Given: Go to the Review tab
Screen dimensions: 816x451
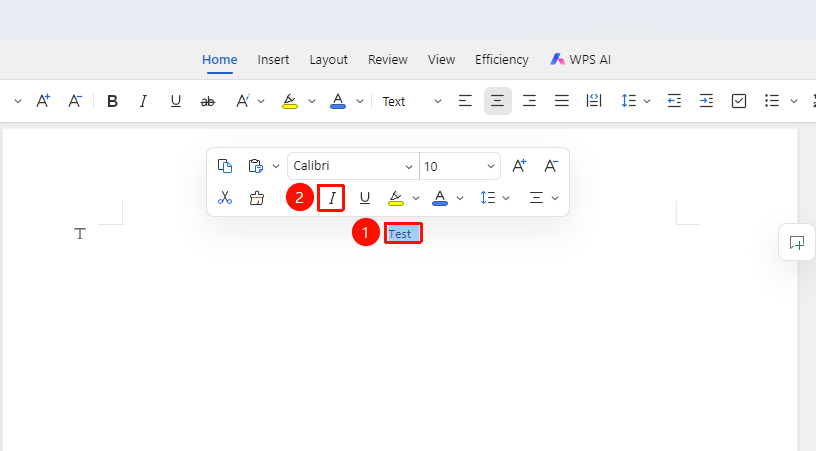Looking at the screenshot, I should click(388, 60).
